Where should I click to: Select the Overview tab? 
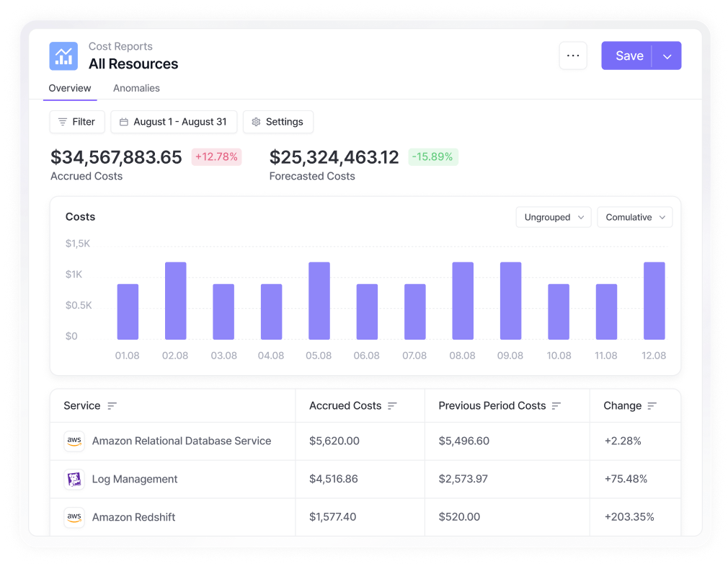(x=70, y=88)
